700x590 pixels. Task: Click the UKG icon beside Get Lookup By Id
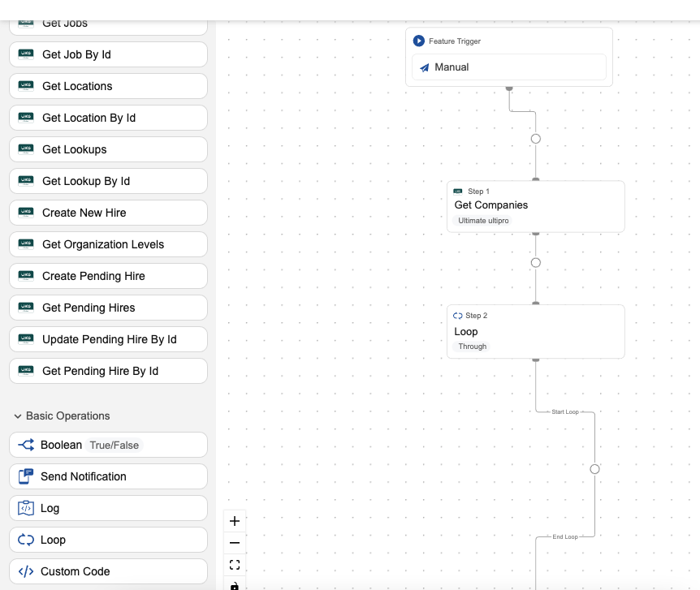(x=26, y=181)
